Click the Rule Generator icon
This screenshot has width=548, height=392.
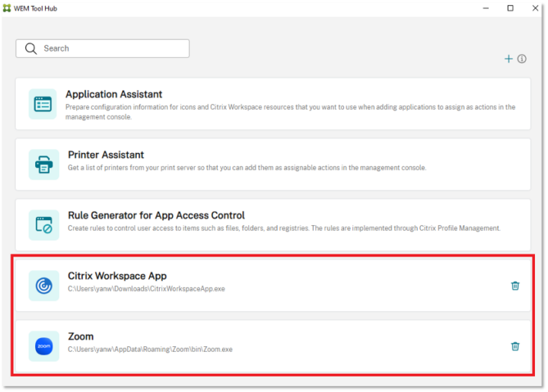(x=43, y=225)
